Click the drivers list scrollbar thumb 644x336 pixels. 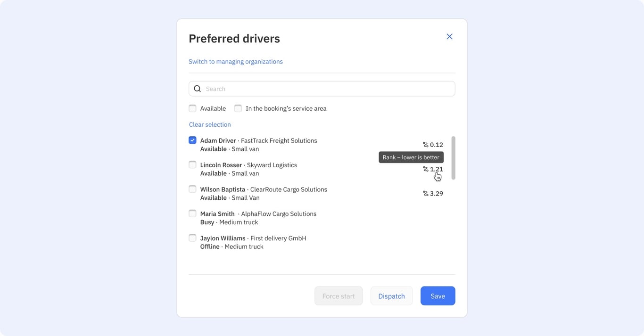tap(454, 158)
